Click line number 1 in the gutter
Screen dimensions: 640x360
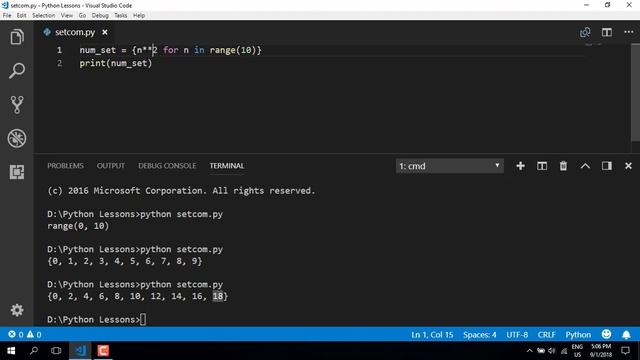tap(60, 50)
